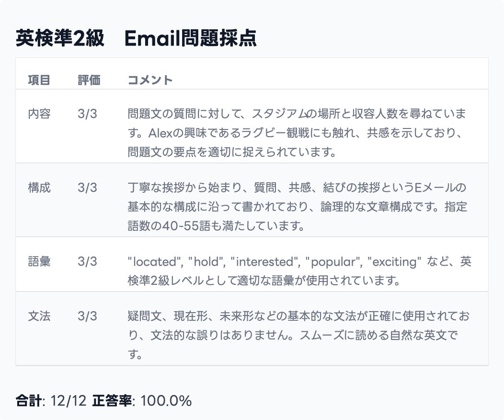Image resolution: width=504 pixels, height=420 pixels.
Task: Select the 3/3 score in 文法 row
Action: click(87, 316)
